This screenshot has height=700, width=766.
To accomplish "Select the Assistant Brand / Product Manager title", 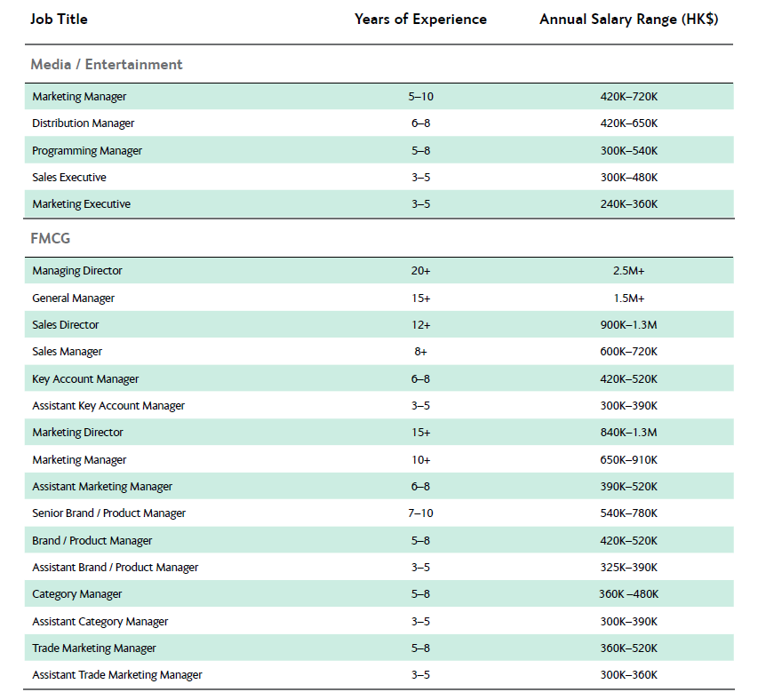I will (x=116, y=568).
